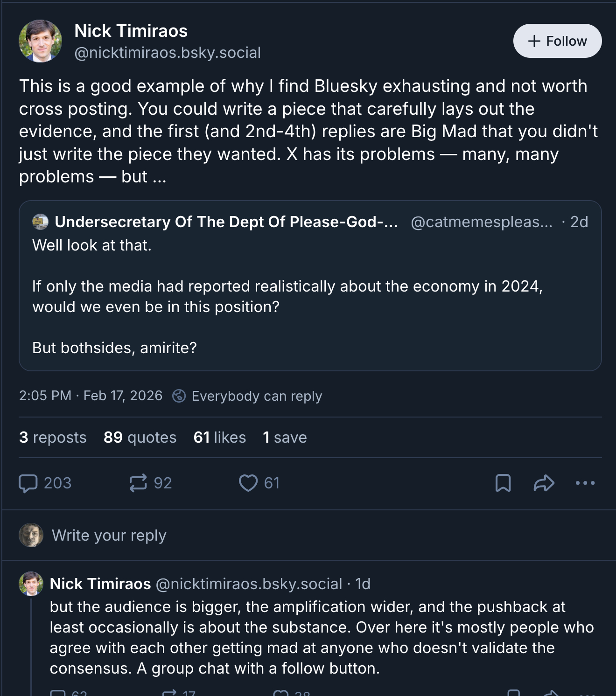Image resolution: width=616 pixels, height=696 pixels.
Task: Open Nick Timiraos's profile avatar at top
Action: click(x=40, y=41)
